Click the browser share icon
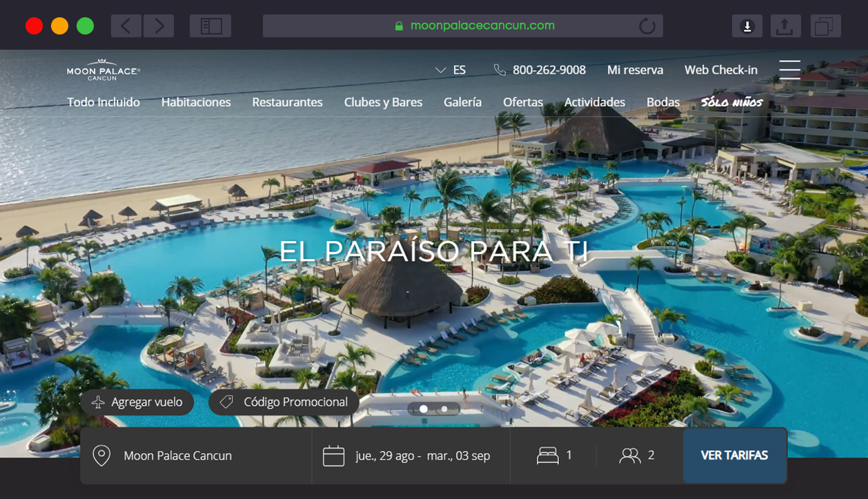This screenshot has height=499, width=868. tap(783, 26)
